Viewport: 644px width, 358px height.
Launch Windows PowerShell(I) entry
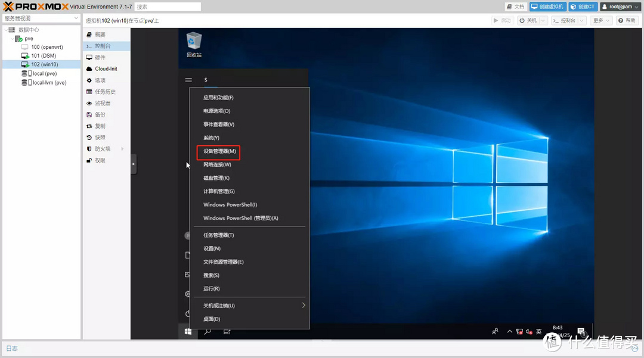pos(230,205)
